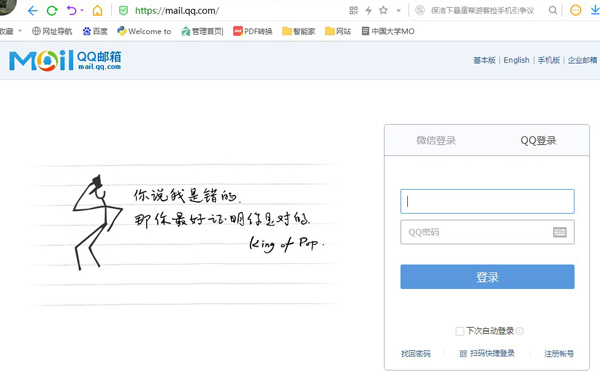Open the soft keyboard icon in password field
Viewport: 600px width, 388px height.
[559, 232]
